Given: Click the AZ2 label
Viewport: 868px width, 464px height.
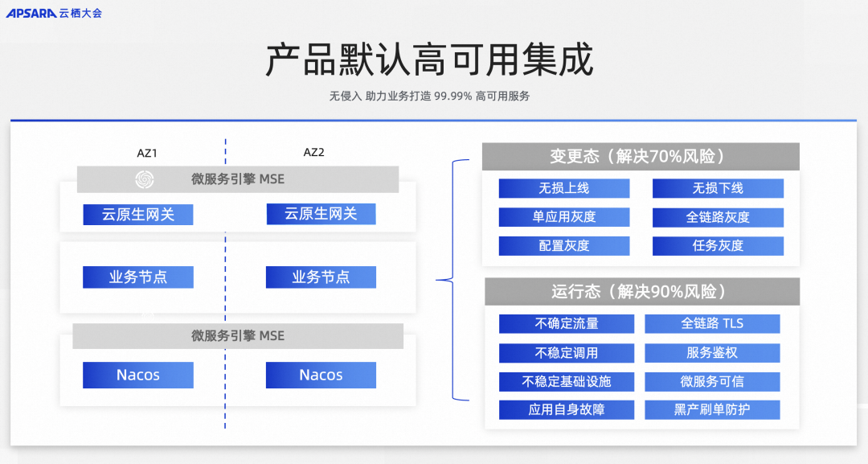Looking at the screenshot, I should coord(314,152).
